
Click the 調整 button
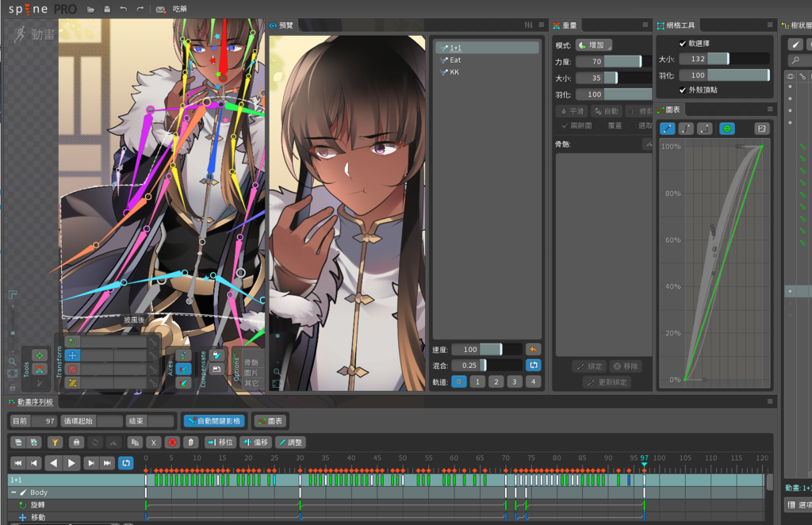coord(290,443)
